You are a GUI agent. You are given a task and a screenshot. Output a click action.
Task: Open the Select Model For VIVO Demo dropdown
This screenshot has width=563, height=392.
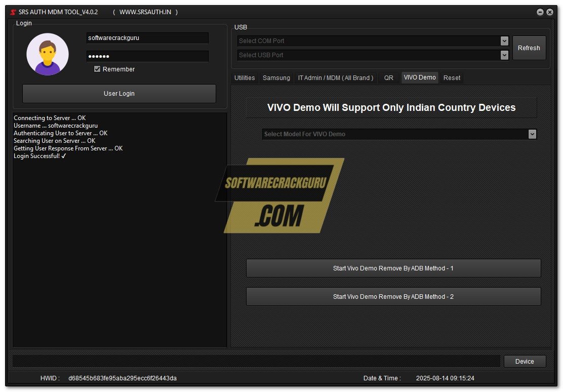[x=532, y=134]
